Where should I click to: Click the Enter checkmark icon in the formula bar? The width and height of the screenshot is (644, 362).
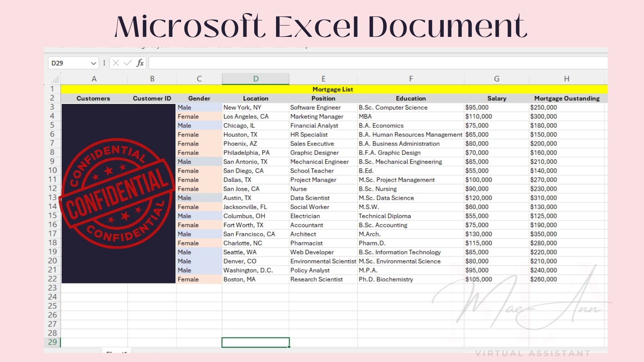[x=128, y=63]
